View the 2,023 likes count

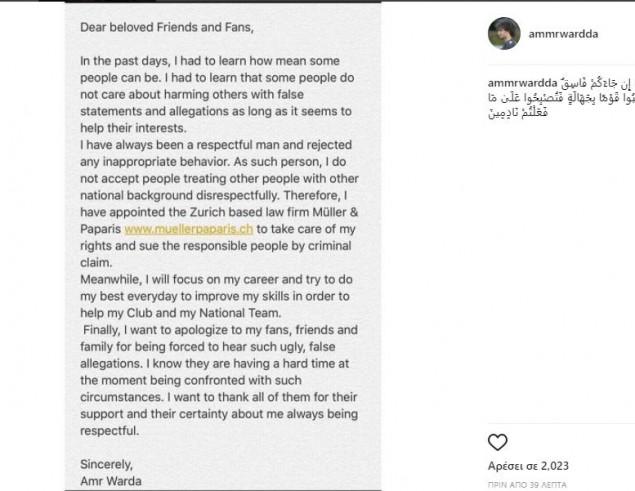coord(528,466)
